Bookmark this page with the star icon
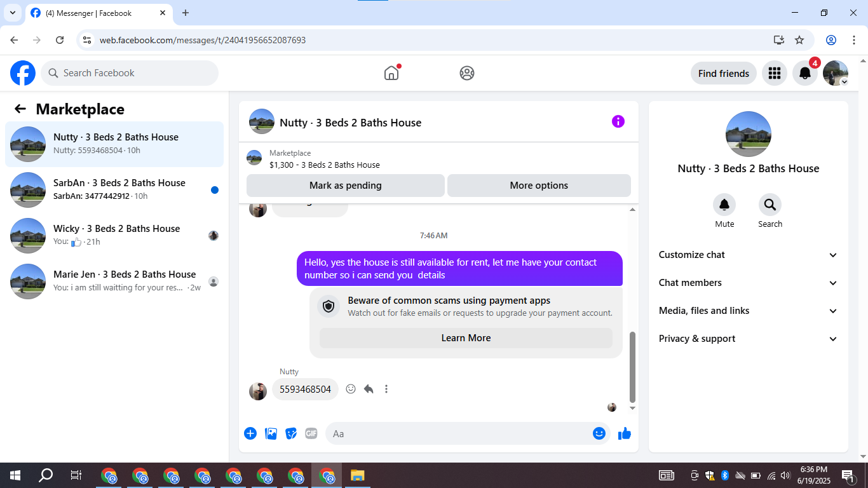This screenshot has height=488, width=868. (x=799, y=40)
